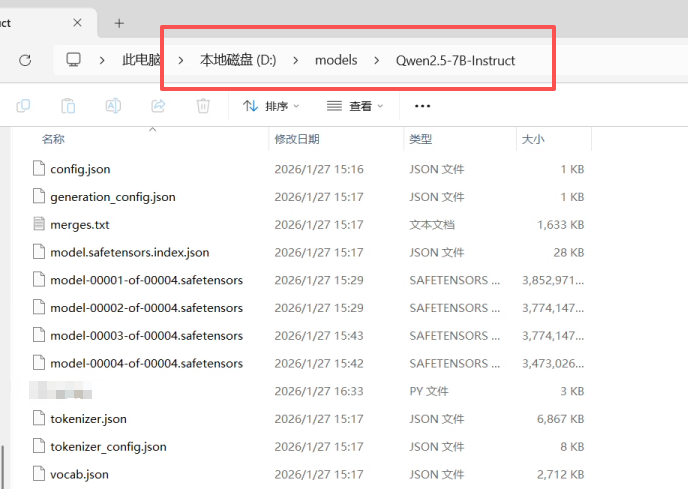This screenshot has width=688, height=489.
Task: Open the three-dot more options menu
Action: pyautogui.click(x=422, y=106)
